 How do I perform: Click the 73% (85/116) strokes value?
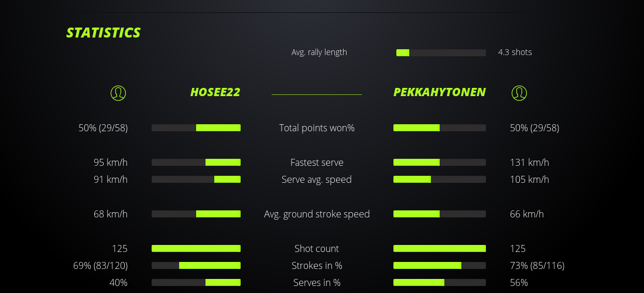coord(537,265)
